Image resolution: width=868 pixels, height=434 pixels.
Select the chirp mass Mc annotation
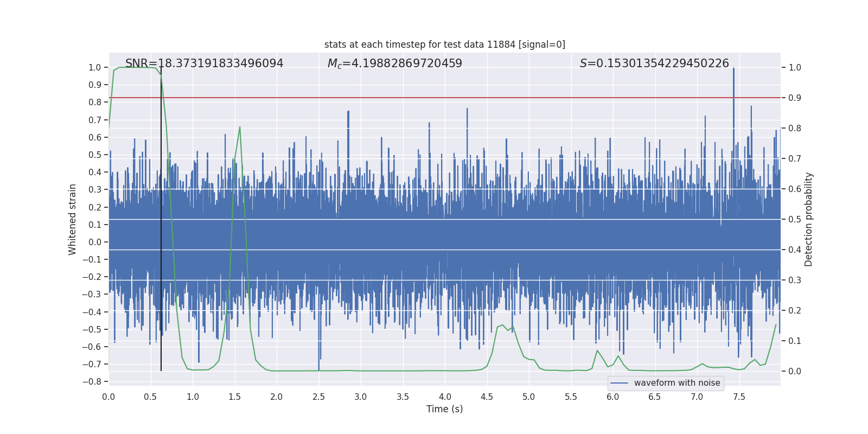point(394,63)
